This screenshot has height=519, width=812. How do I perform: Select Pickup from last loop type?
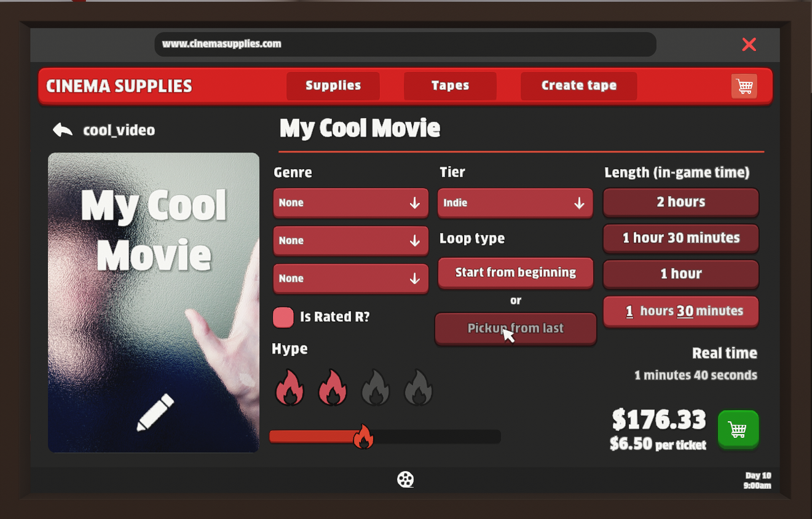(x=515, y=328)
